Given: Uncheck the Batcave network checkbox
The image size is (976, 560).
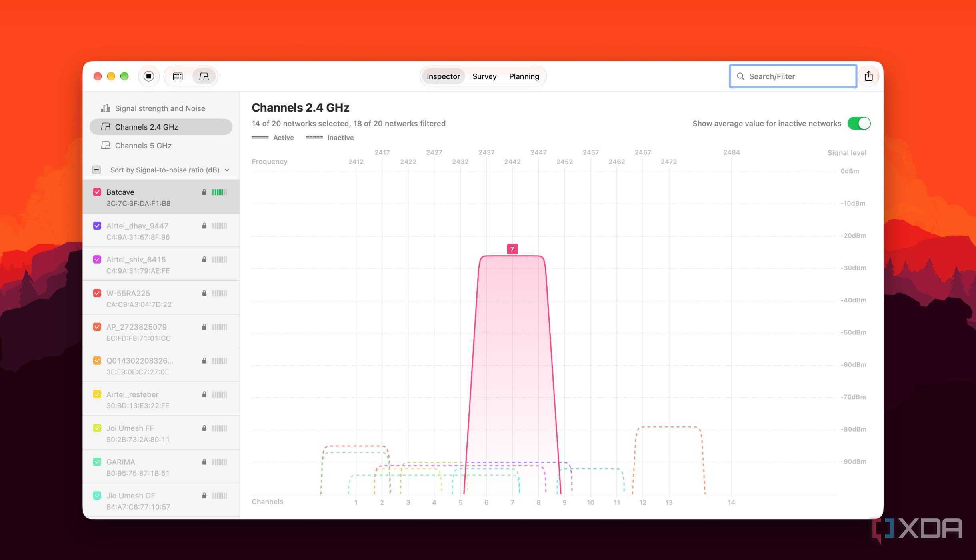Looking at the screenshot, I should 97,192.
